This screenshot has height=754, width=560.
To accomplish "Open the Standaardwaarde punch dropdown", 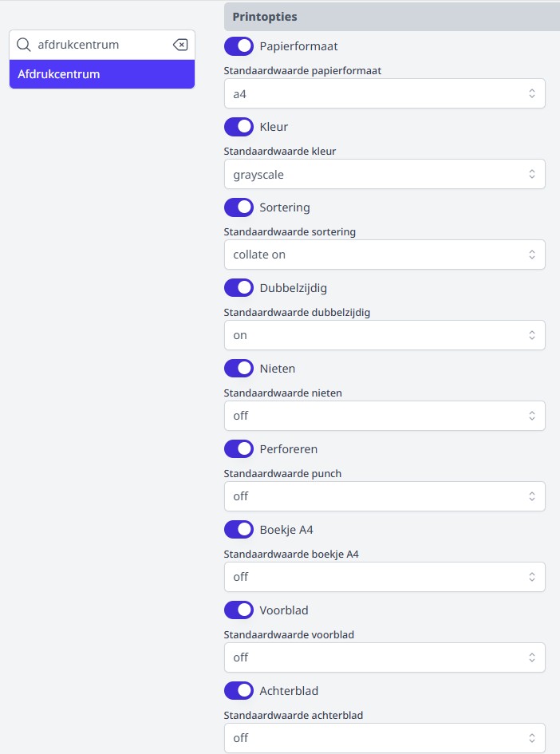I will pos(385,496).
